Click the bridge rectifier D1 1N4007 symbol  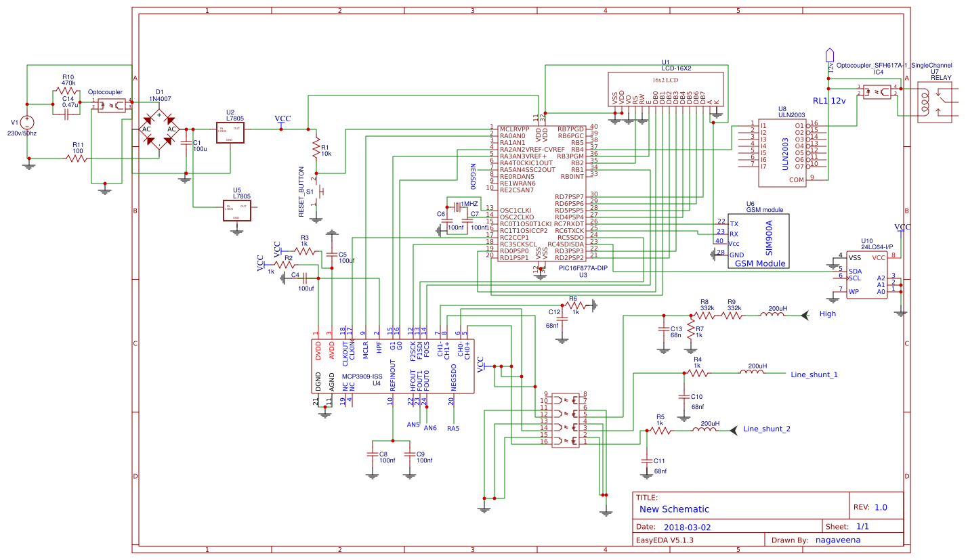[x=159, y=129]
